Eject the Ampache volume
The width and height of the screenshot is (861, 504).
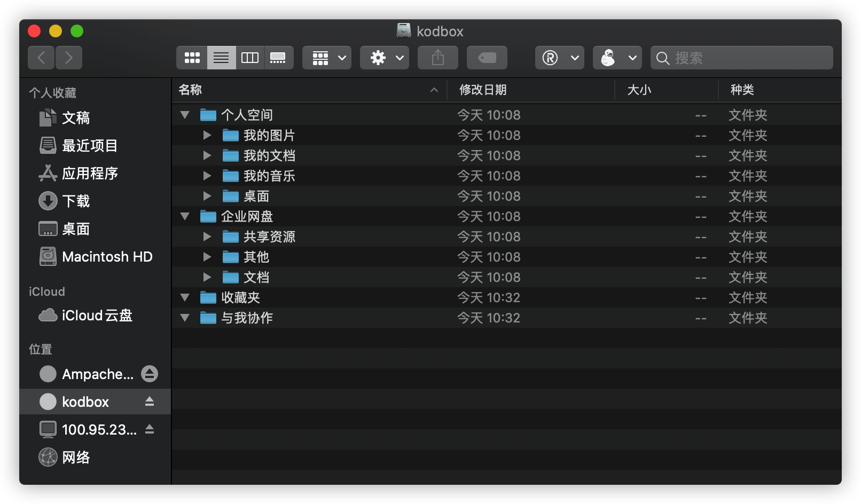coord(150,374)
